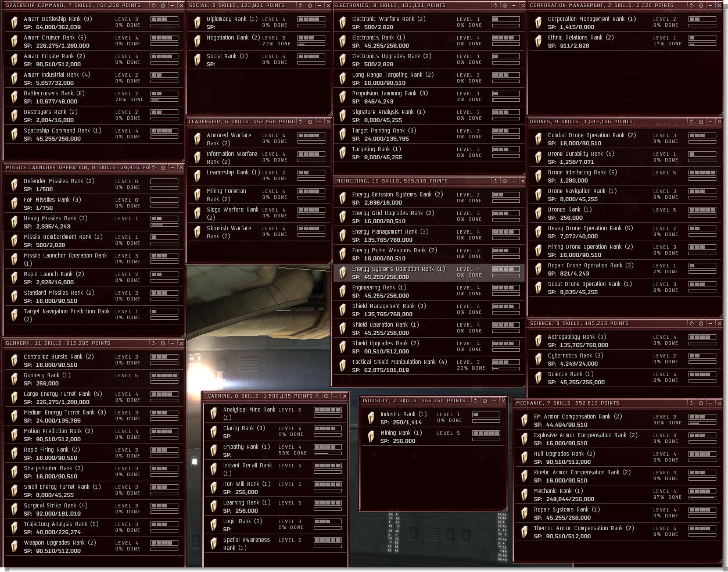
Task: Select the Hull Upgrades Rank (2) row
Action: (x=618, y=457)
